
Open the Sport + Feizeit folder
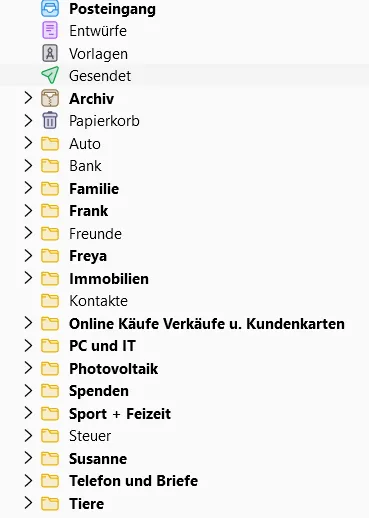click(120, 414)
